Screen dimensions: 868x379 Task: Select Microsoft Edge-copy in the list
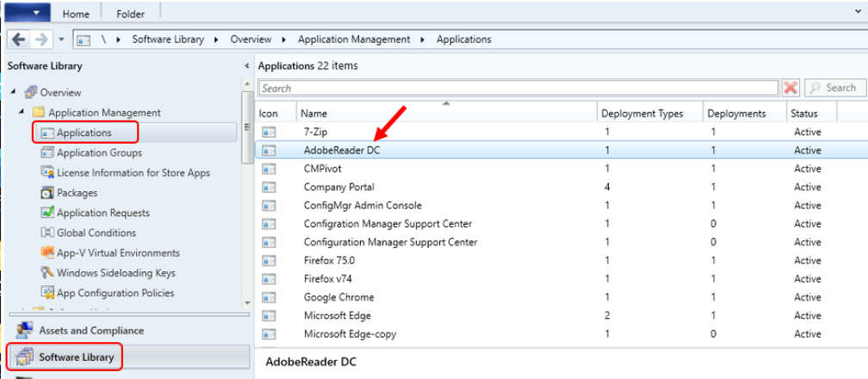(x=350, y=334)
